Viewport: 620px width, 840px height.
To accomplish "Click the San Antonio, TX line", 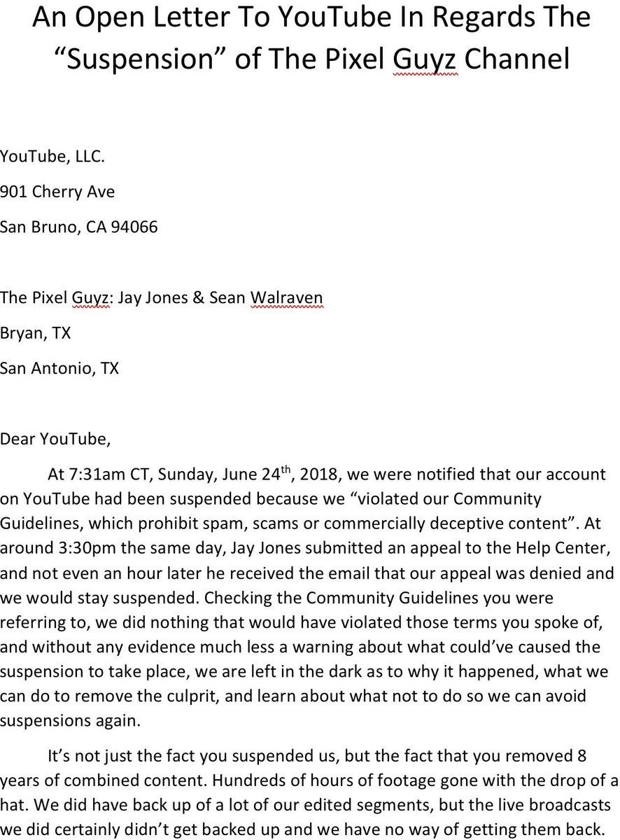I will 59,367.
